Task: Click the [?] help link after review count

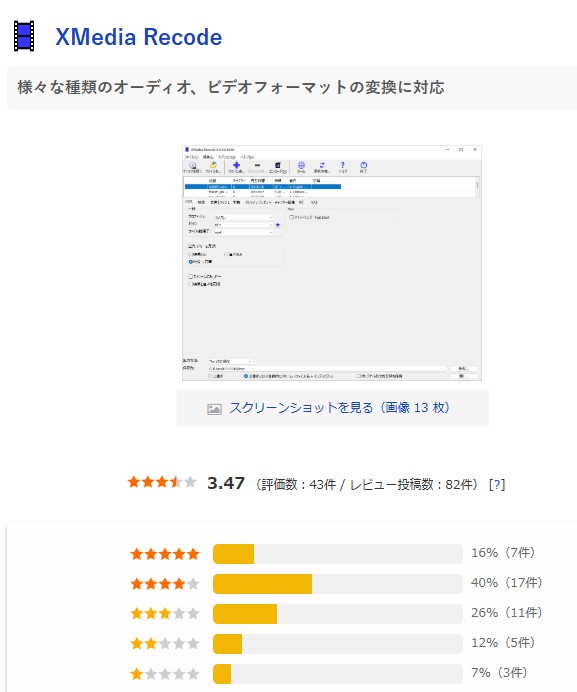Action: [x=497, y=485]
